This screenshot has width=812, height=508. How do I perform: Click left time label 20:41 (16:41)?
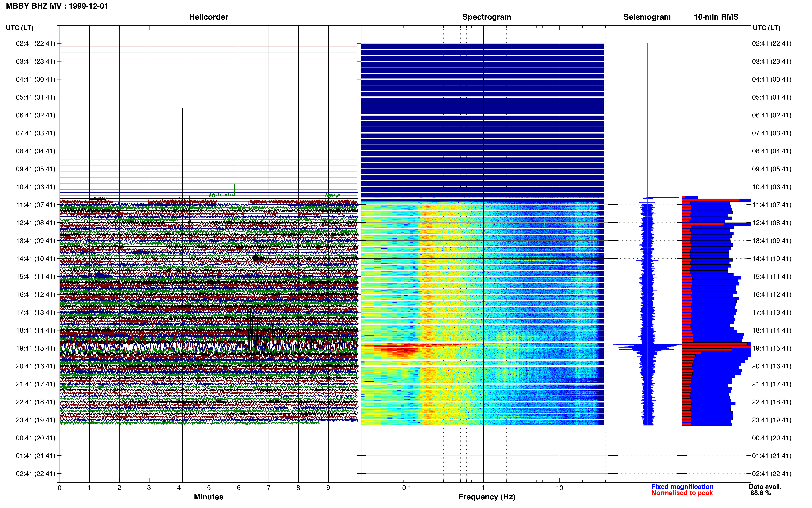[35, 366]
